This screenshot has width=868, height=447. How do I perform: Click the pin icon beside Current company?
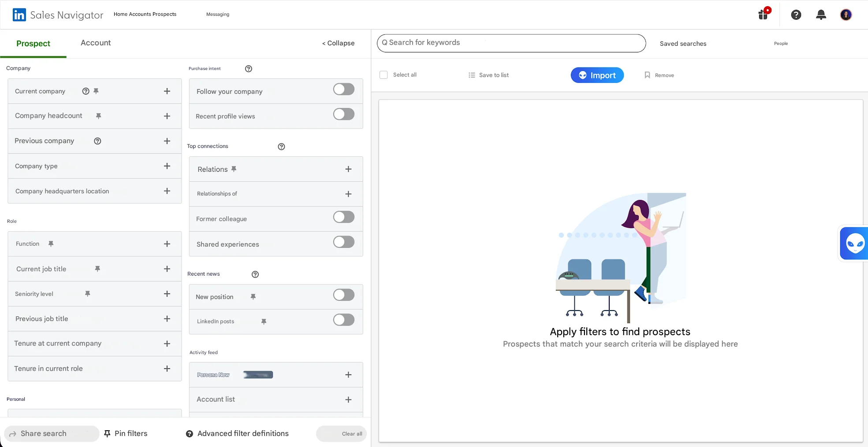[96, 91]
